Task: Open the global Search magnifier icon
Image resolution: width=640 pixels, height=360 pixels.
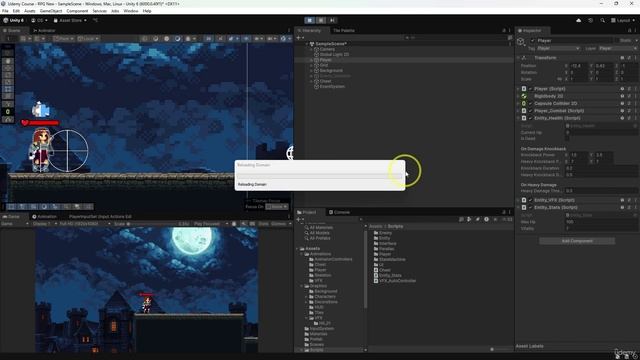Action: coord(602,20)
